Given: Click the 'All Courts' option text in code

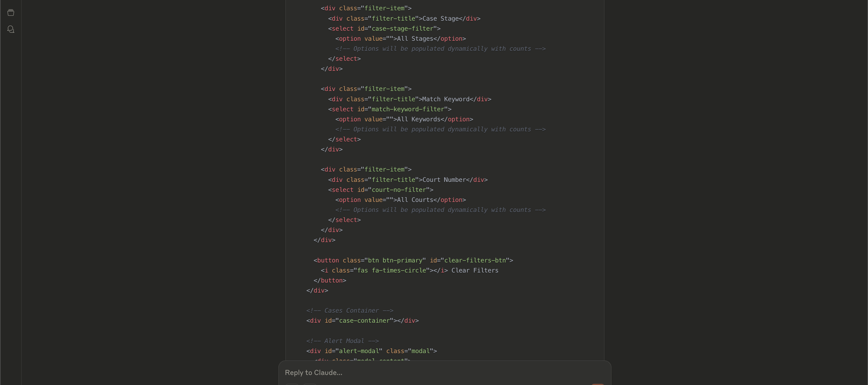Looking at the screenshot, I should (x=415, y=200).
